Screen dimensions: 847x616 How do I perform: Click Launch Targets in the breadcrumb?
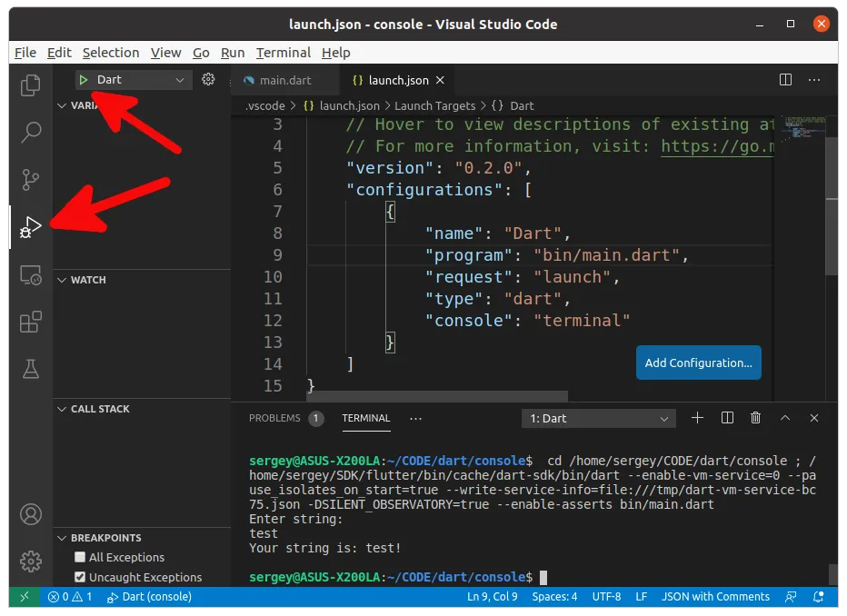point(434,105)
